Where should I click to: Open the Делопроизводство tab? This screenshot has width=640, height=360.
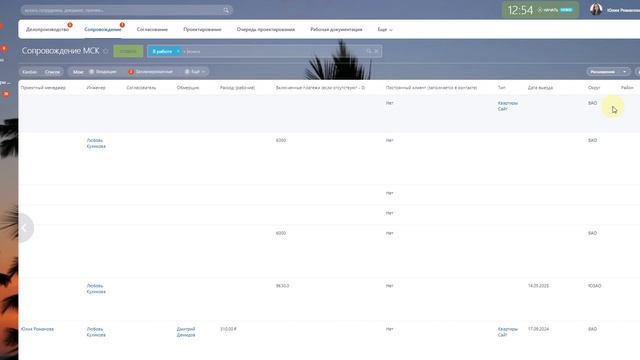[x=47, y=29]
